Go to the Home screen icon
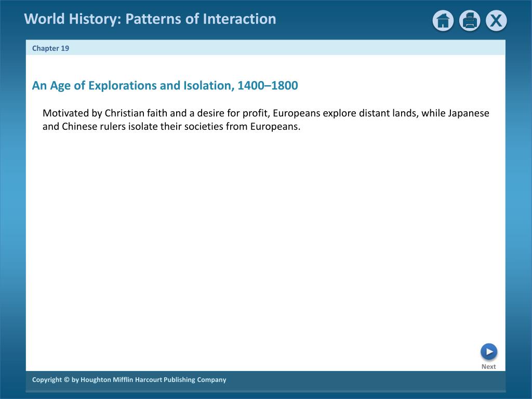Viewport: 532px width, 399px height. click(x=443, y=21)
